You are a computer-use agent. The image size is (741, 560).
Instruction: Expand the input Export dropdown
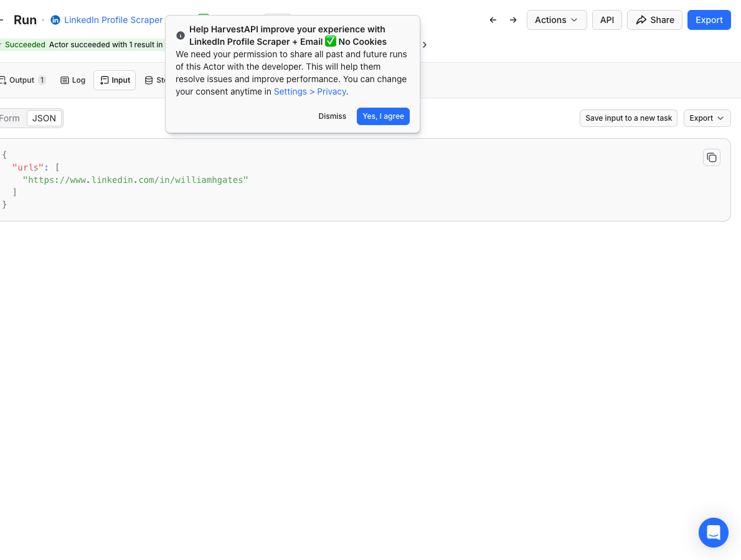[x=707, y=118]
